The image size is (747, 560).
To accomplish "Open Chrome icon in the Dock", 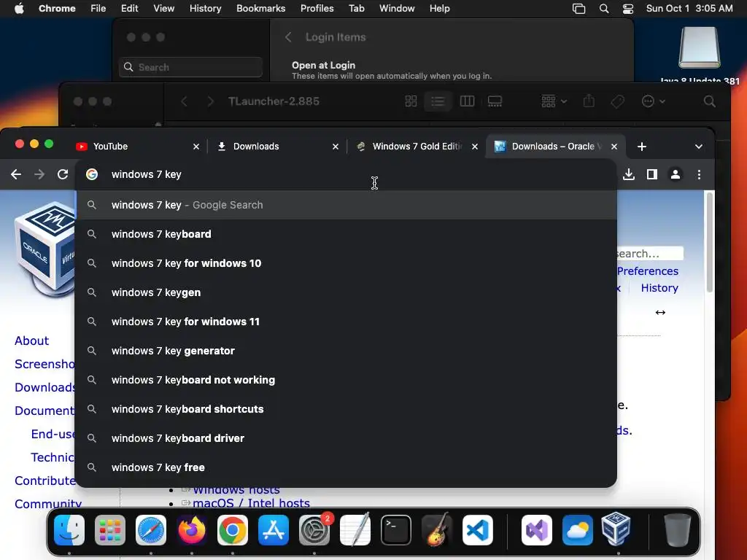I will coord(233,530).
